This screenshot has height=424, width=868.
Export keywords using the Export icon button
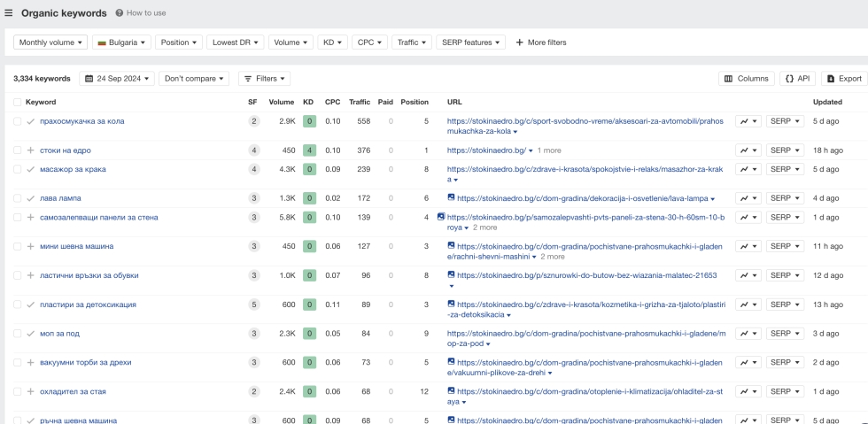(843, 79)
